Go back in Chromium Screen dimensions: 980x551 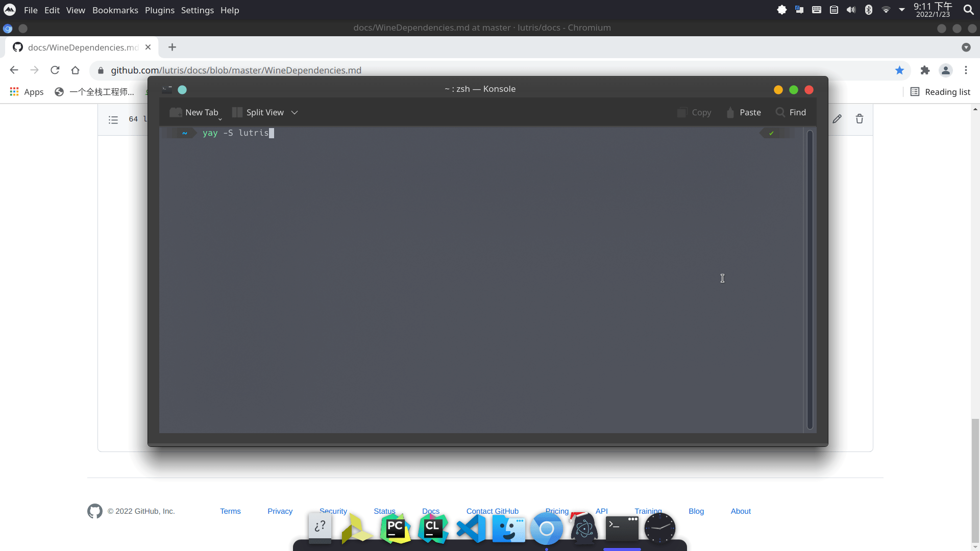click(14, 70)
